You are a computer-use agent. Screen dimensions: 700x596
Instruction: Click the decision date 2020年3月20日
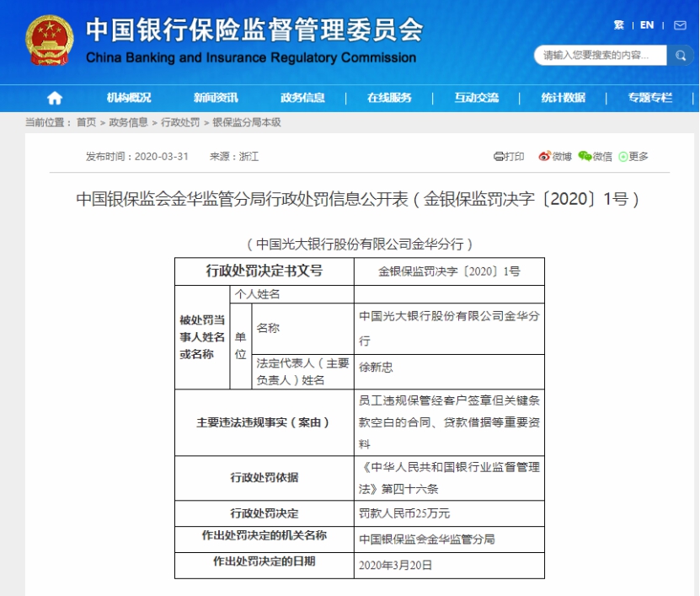[395, 566]
